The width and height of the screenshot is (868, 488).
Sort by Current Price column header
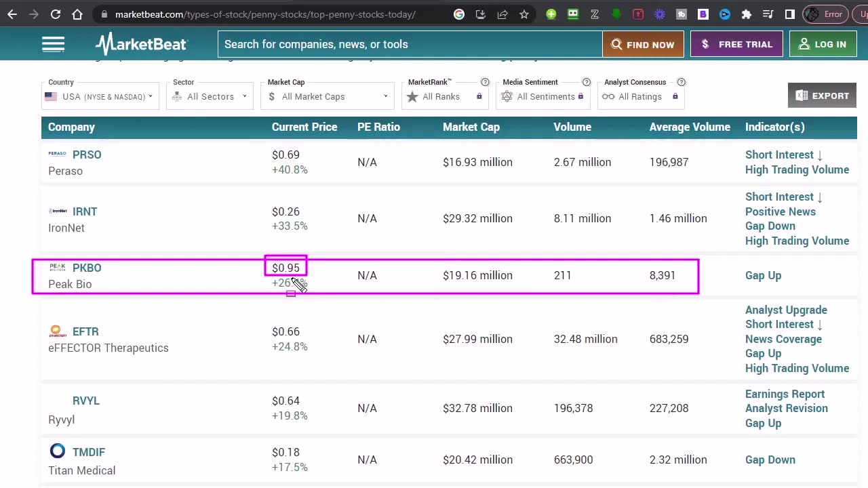click(x=304, y=127)
